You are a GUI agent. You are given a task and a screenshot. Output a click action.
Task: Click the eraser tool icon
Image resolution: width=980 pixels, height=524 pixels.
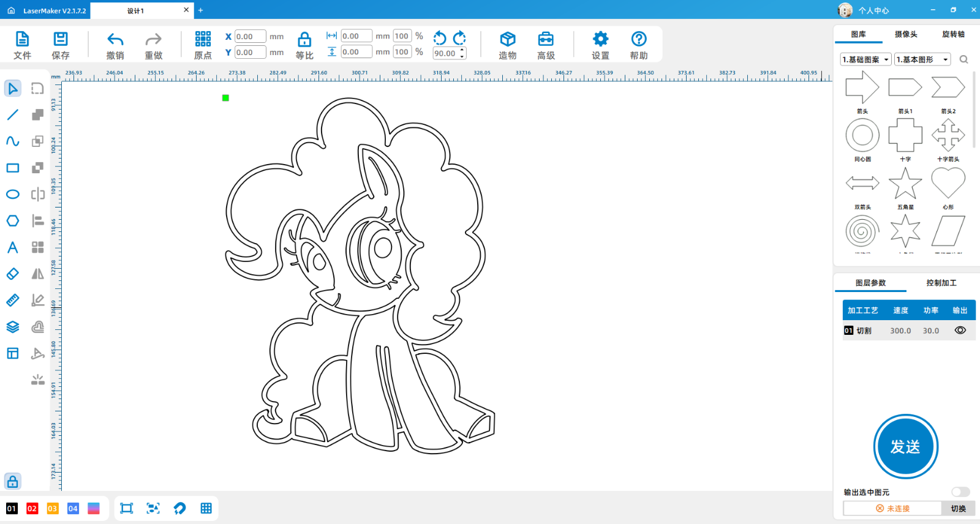(12, 274)
